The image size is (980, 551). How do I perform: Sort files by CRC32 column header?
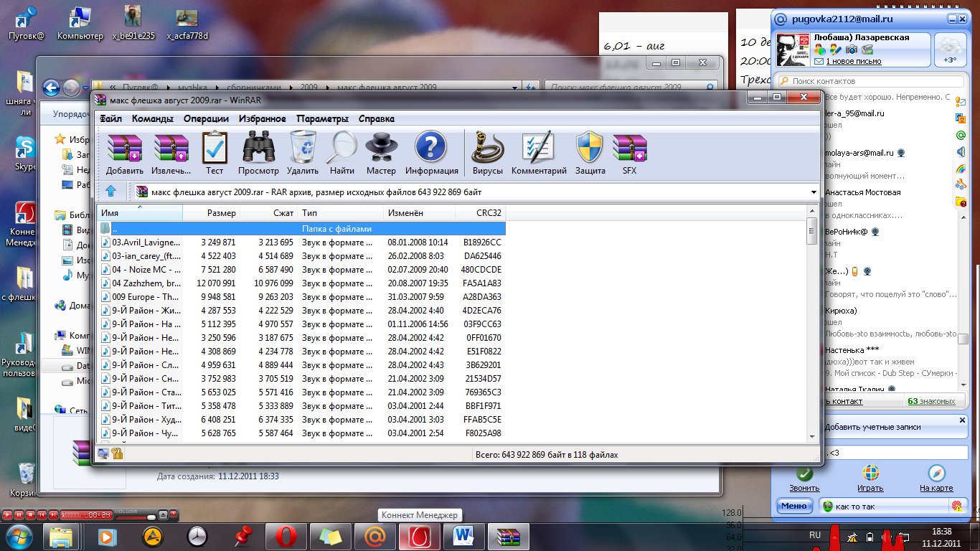click(x=479, y=213)
